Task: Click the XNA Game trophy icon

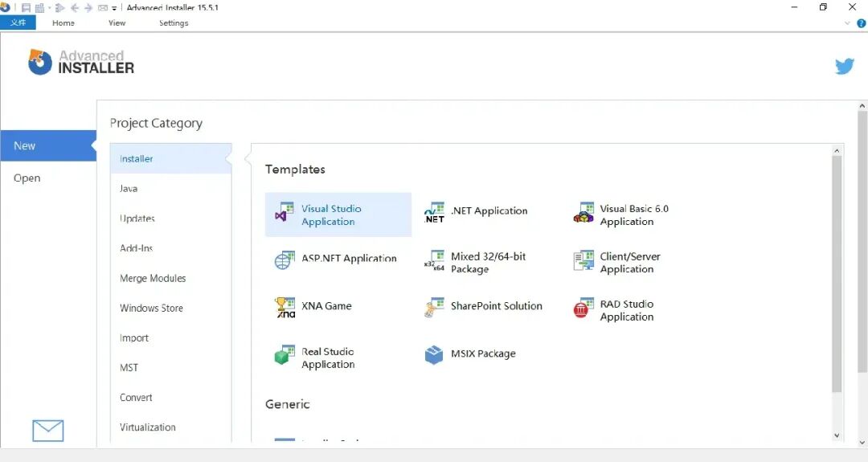Action: pyautogui.click(x=285, y=308)
